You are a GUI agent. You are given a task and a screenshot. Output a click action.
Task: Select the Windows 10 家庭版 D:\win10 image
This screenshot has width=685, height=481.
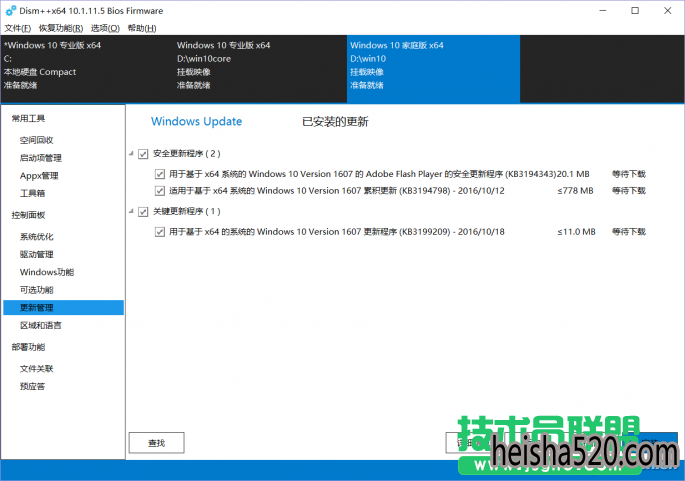[433, 69]
